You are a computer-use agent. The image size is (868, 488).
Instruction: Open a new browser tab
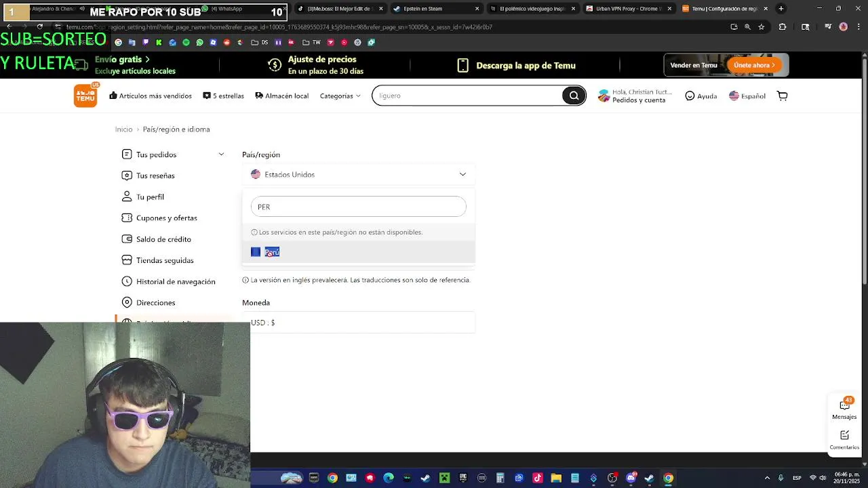coord(781,9)
